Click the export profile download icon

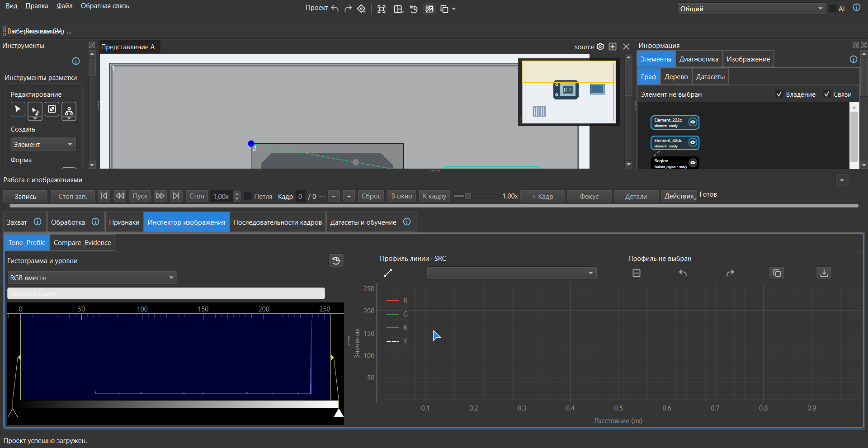824,273
